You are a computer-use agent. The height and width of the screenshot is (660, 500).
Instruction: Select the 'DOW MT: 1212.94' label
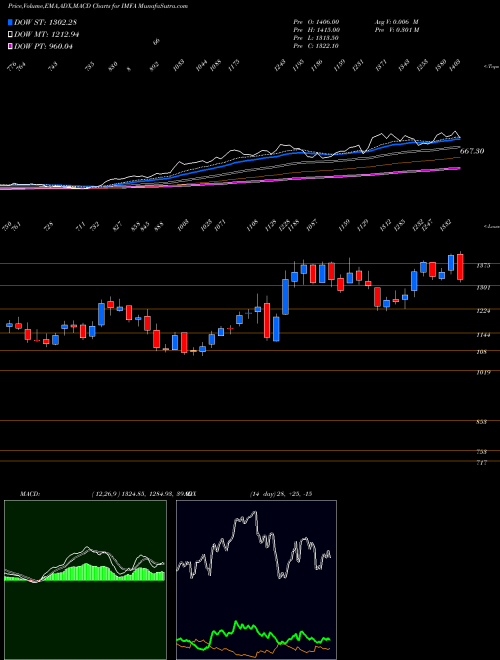pos(47,35)
